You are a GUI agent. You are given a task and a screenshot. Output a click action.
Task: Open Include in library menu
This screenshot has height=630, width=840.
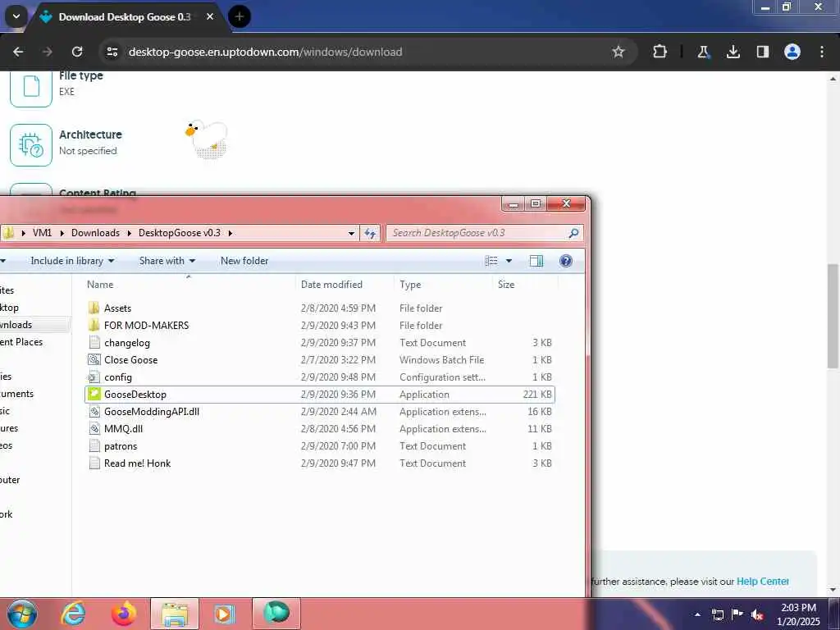point(72,261)
